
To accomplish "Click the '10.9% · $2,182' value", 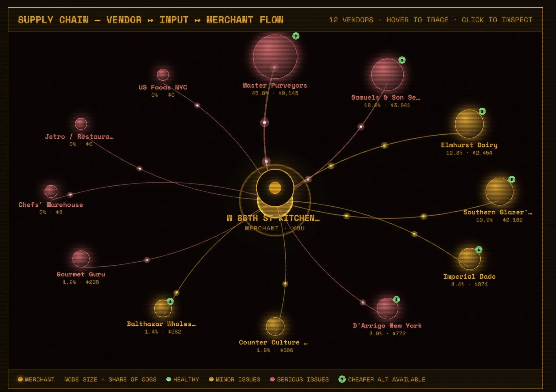I will [x=499, y=220].
